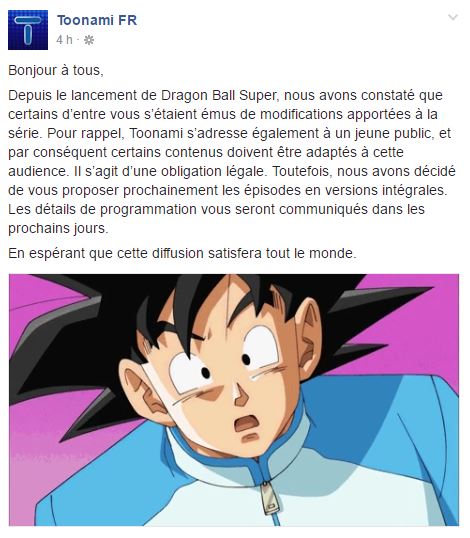Open the attached Goku image
470x538 pixels.
(x=234, y=400)
